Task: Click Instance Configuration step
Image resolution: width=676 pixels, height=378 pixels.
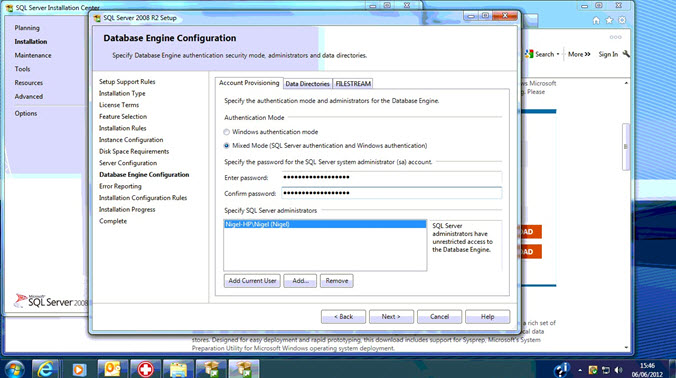Action: (x=131, y=140)
